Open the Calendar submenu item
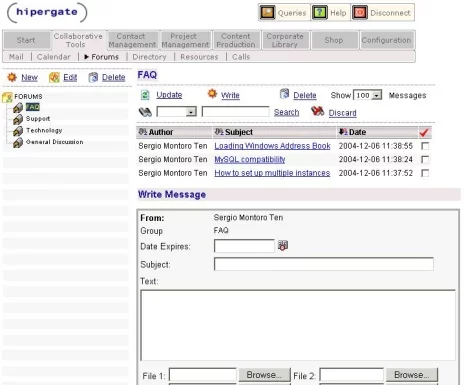The width and height of the screenshot is (475, 385). (x=54, y=57)
